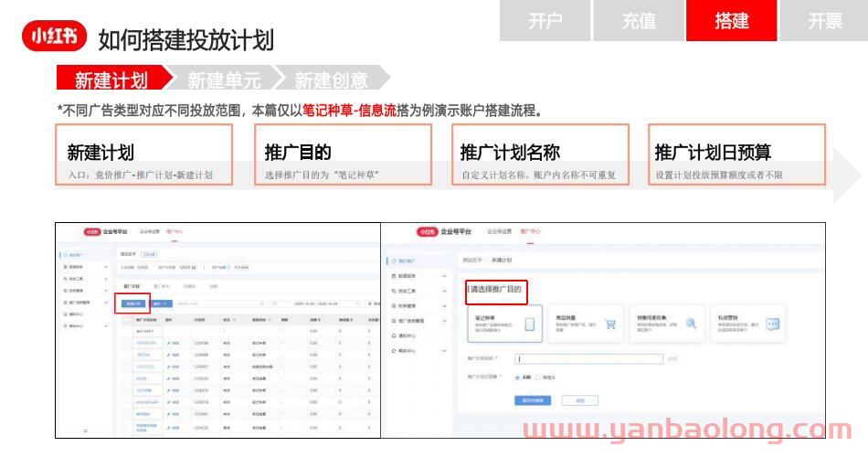868x457 pixels.
Task: Select the red 搭建 slide tab
Action: pyautogui.click(x=731, y=20)
